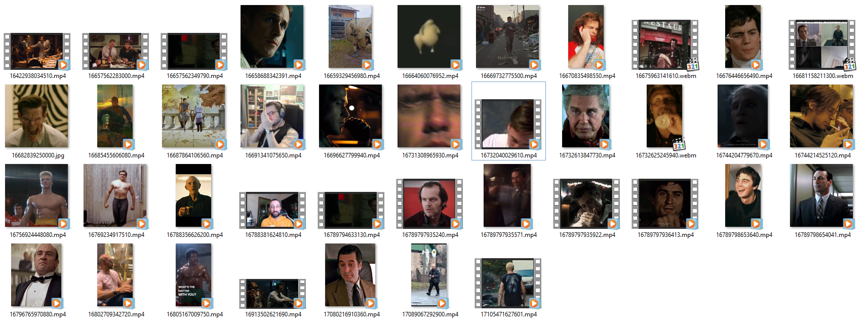Select the 16789797935922.mp4 thumbnail
The image size is (868, 324).
[x=586, y=204]
